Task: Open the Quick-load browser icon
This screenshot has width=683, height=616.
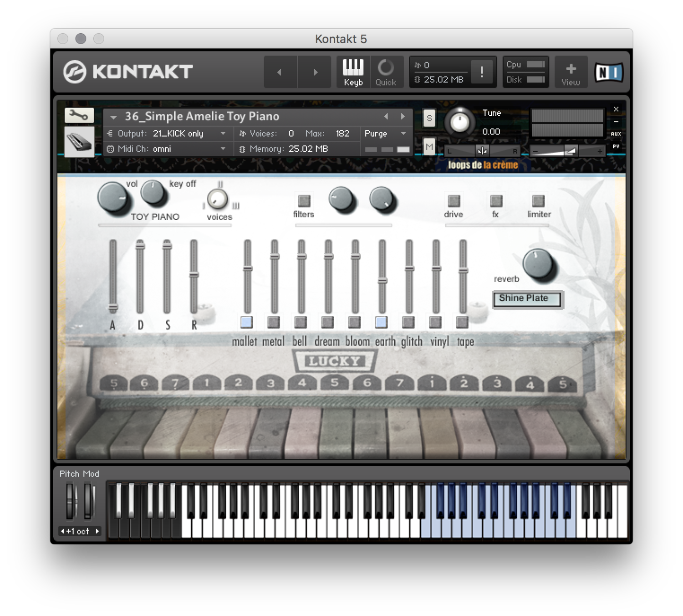Action: [x=386, y=72]
